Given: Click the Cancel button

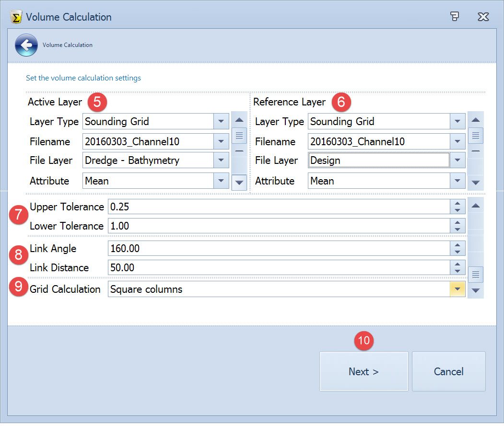Looking at the screenshot, I should [x=448, y=372].
